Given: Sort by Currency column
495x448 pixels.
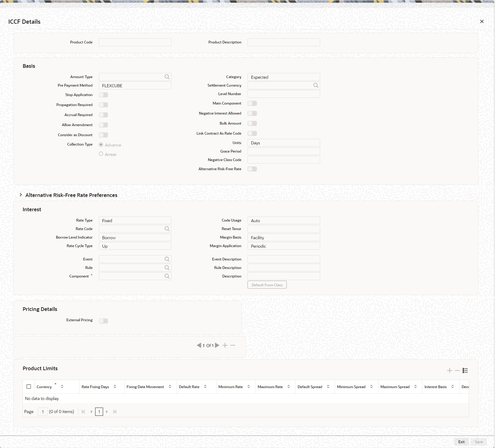Looking at the screenshot, I should point(62,387).
